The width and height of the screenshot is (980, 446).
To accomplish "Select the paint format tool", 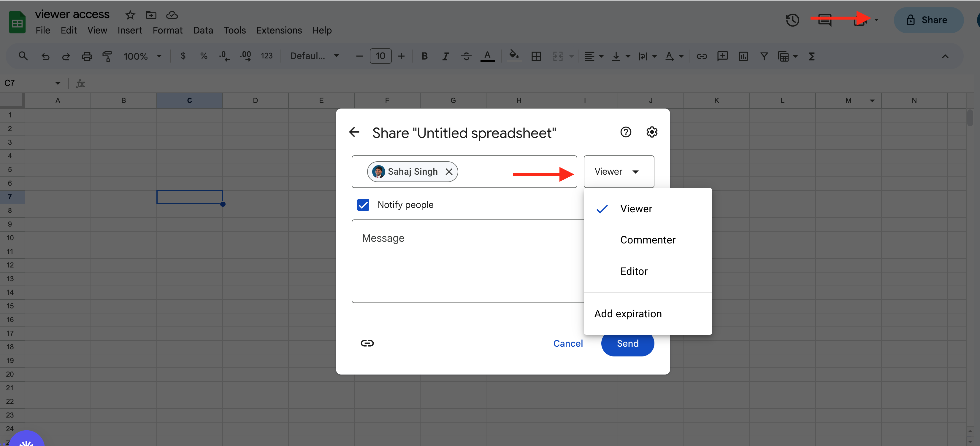I will click(107, 56).
